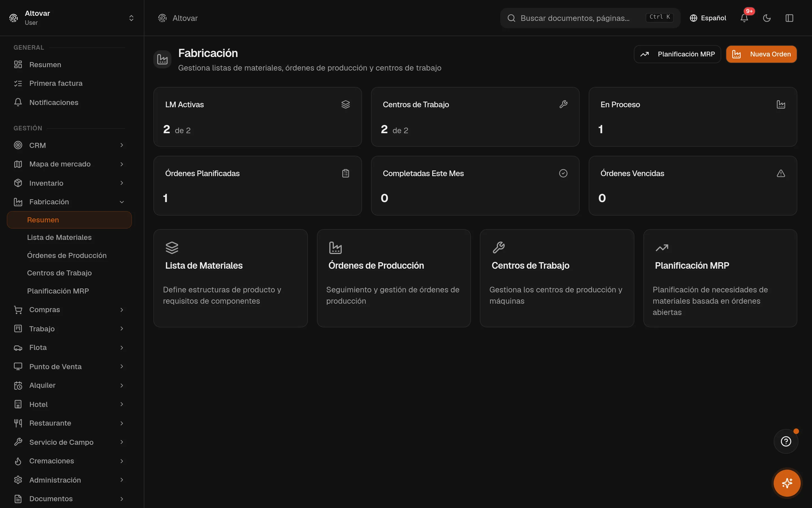Expand the Documentos section chevron
Image resolution: width=812 pixels, height=508 pixels.
122,499
